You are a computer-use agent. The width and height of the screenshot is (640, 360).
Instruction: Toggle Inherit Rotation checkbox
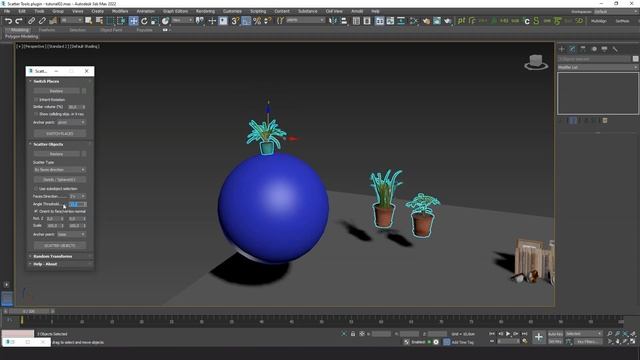tap(36, 100)
